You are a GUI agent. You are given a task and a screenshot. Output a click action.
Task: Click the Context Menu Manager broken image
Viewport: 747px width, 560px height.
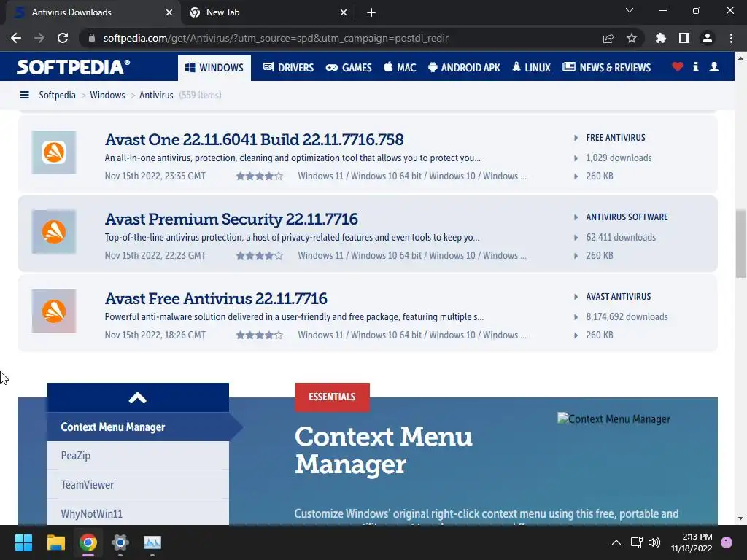(x=614, y=419)
